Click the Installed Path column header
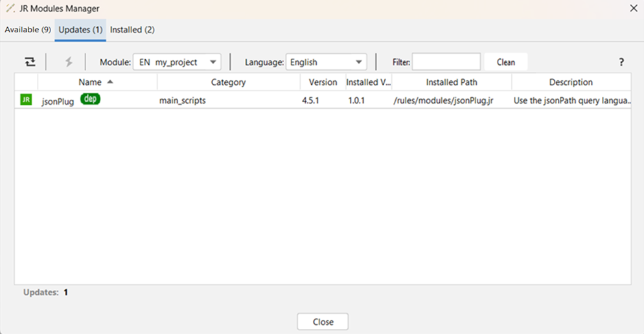The image size is (644, 334). point(452,82)
